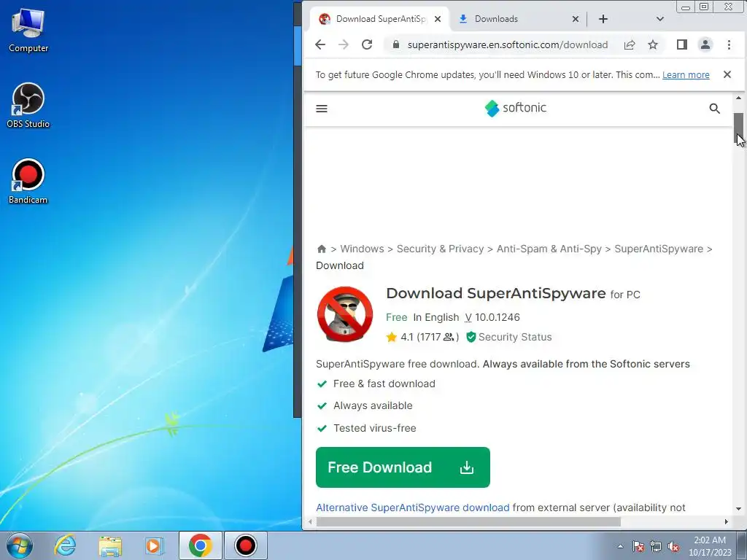This screenshot has width=747, height=560.
Task: Open the Softonic hamburger menu
Action: point(322,109)
